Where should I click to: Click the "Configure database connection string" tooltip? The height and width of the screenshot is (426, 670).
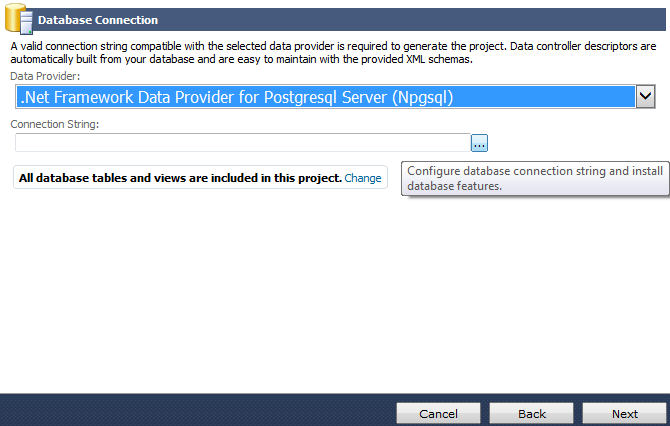point(535,178)
